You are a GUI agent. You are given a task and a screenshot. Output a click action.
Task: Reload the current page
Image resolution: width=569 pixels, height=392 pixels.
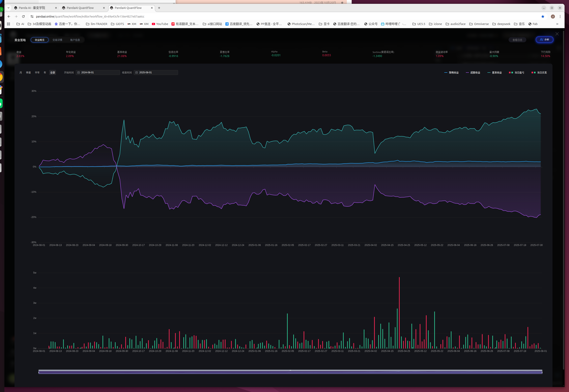tap(23, 17)
